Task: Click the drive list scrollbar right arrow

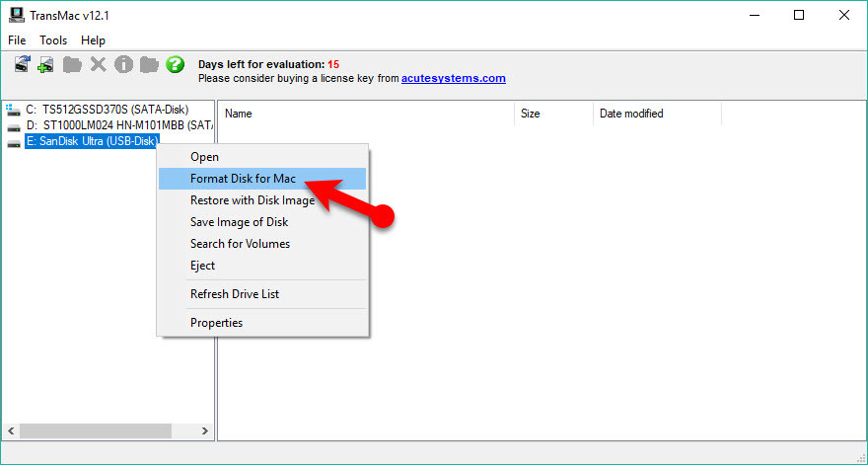Action: pyautogui.click(x=205, y=430)
